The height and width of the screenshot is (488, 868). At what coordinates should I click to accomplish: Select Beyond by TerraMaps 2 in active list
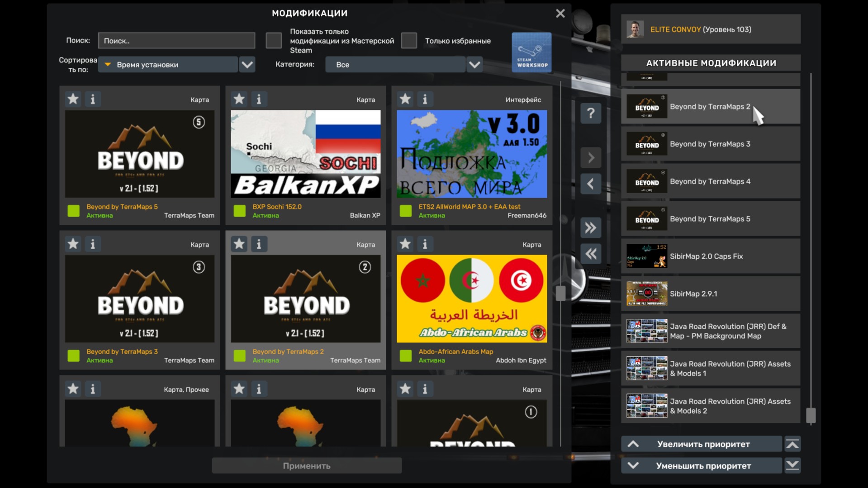tap(711, 107)
